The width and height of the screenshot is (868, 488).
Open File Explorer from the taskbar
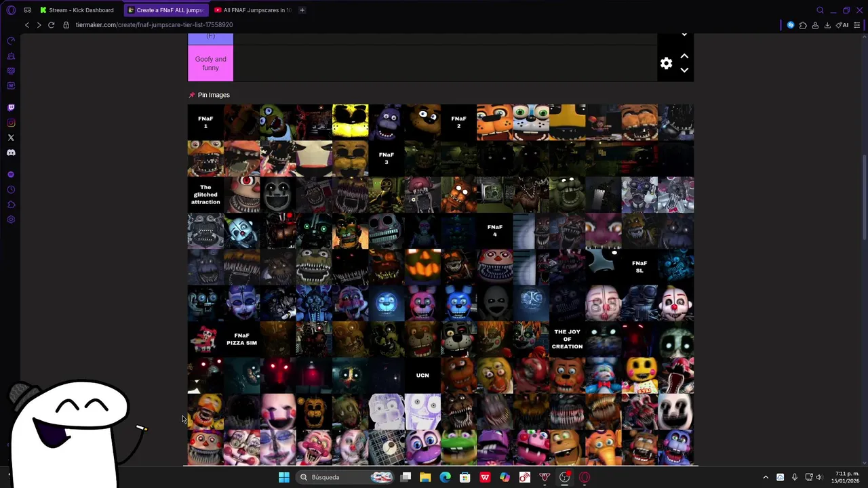425,477
